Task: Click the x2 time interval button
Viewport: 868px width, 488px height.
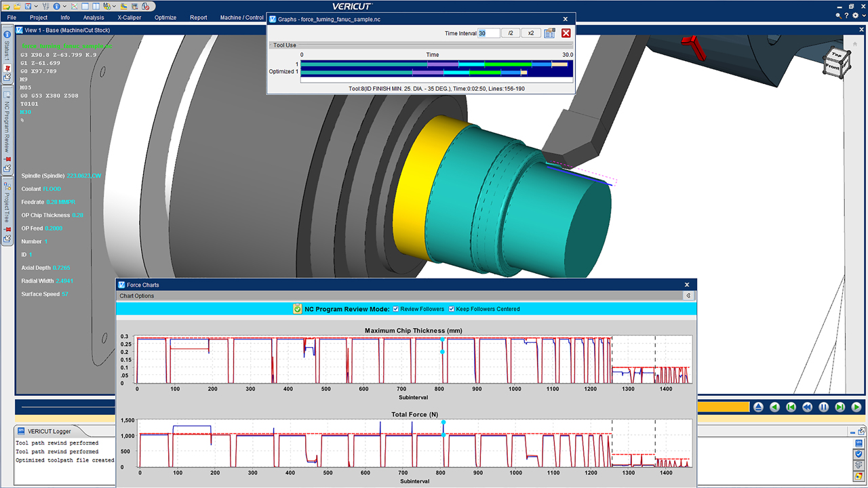Action: [x=531, y=33]
